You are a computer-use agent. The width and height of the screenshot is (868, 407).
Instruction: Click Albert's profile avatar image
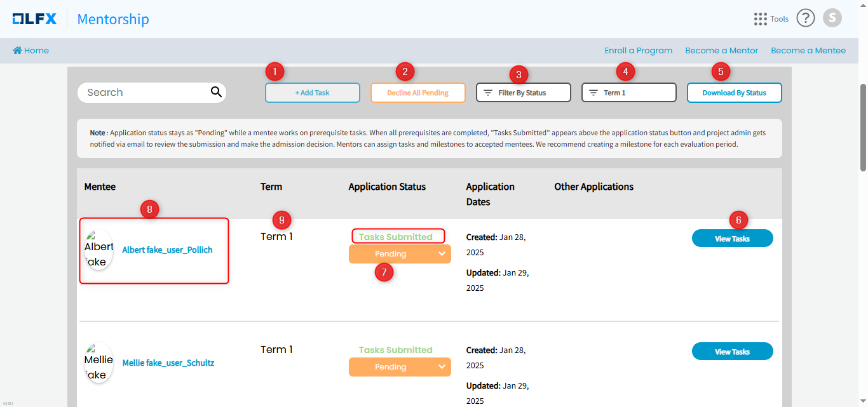click(x=98, y=250)
